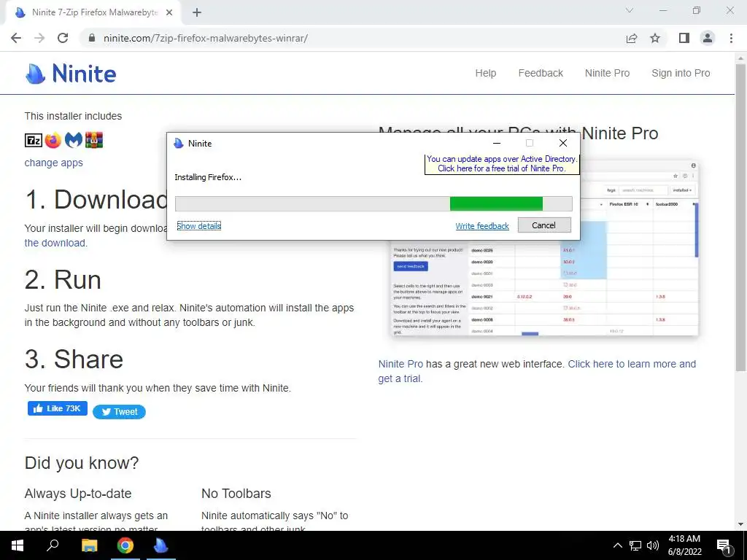The height and width of the screenshot is (560, 747).
Task: Click Chrome icon in taskbar
Action: point(125,545)
